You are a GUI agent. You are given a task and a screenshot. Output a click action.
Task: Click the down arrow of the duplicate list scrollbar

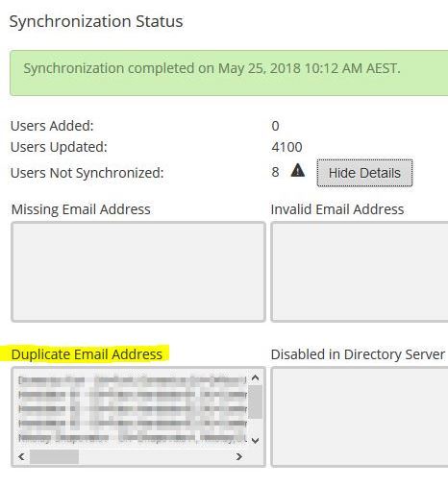pyautogui.click(x=255, y=441)
